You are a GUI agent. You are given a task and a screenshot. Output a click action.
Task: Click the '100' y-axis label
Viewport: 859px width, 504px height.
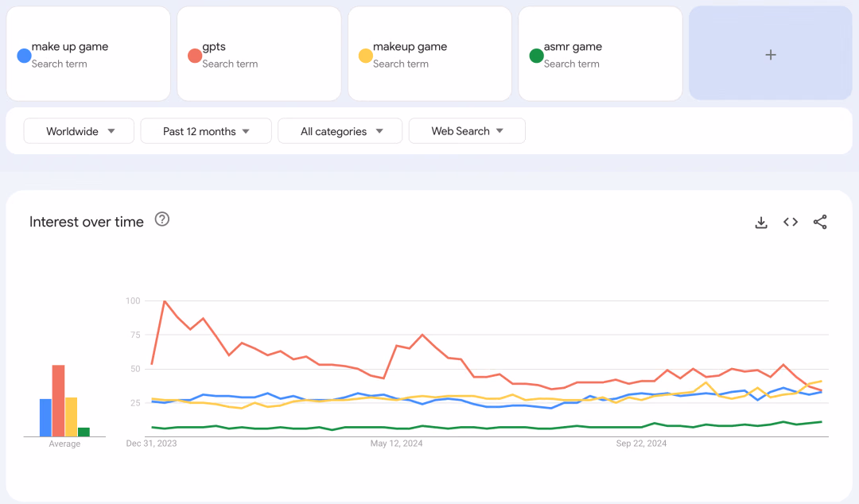tap(133, 300)
